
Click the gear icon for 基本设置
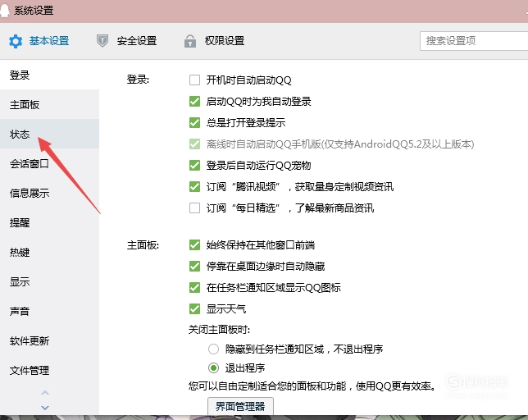click(16, 41)
